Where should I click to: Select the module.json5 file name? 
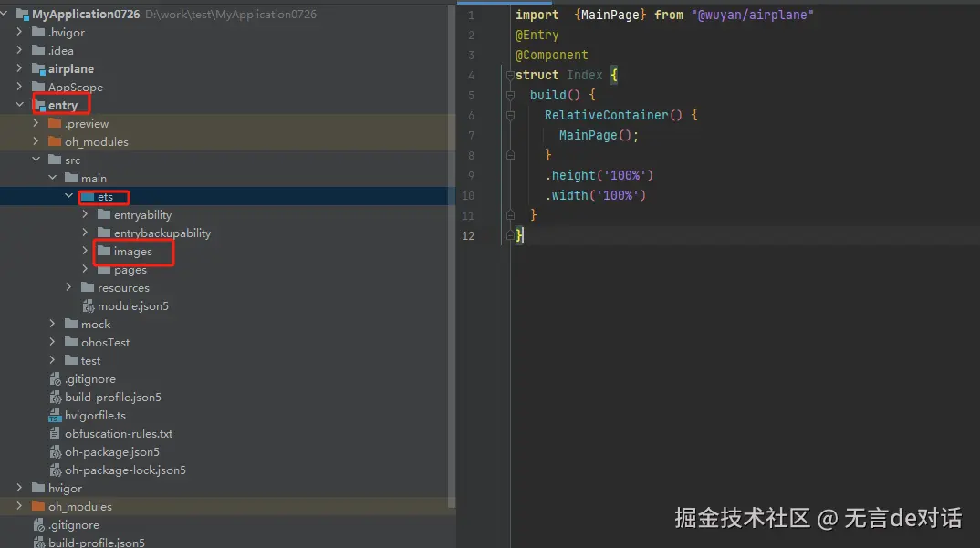click(133, 305)
